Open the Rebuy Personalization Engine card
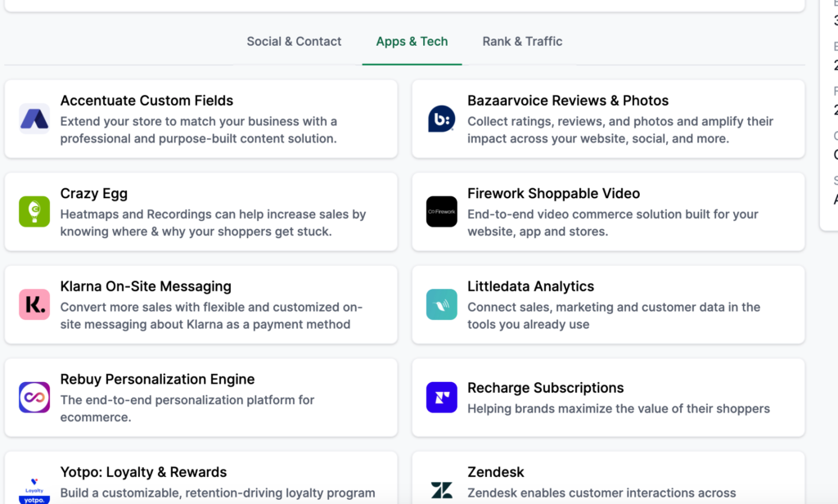The image size is (838, 504). [x=201, y=398]
